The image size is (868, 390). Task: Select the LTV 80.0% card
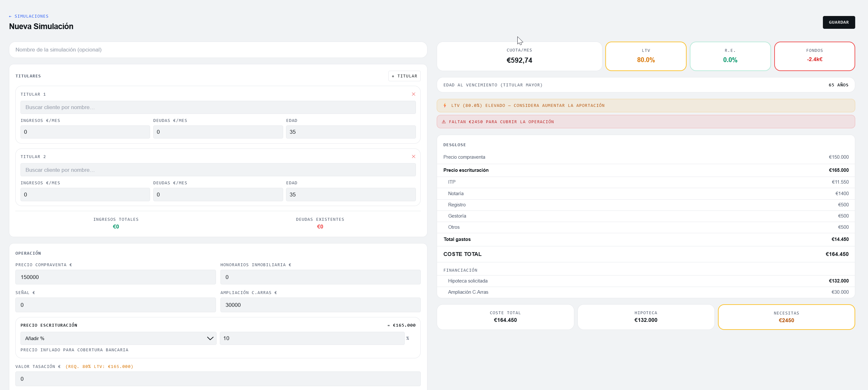pyautogui.click(x=646, y=56)
